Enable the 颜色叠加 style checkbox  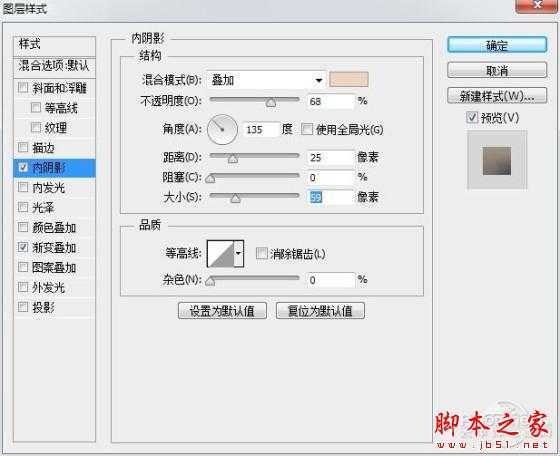click(x=23, y=227)
